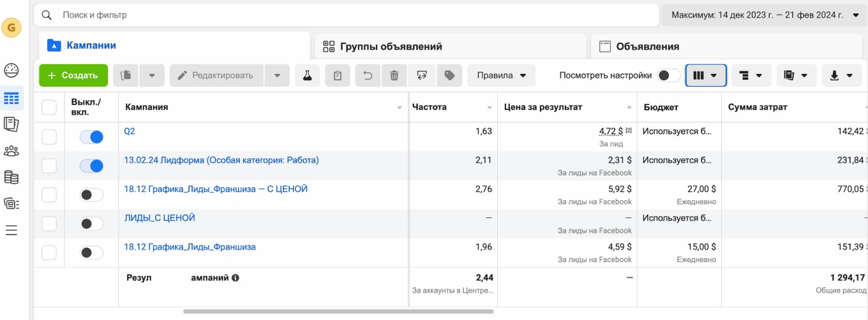Toggle the Посмотреть настройки switch
The width and height of the screenshot is (868, 320).
pos(669,75)
